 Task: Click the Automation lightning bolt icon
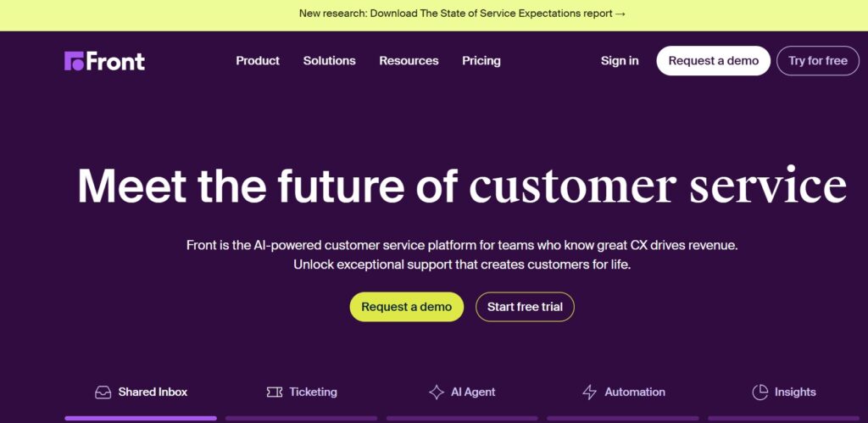(590, 392)
